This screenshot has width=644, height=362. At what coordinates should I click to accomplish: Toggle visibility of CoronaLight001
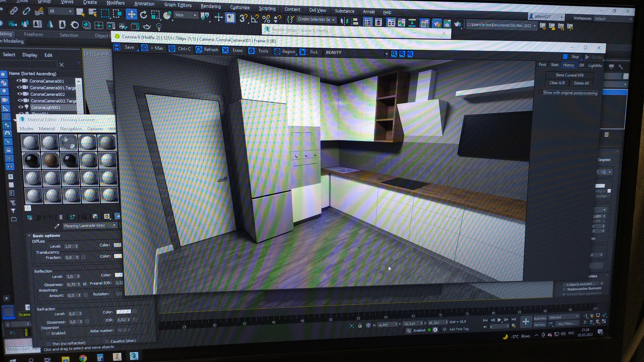tap(21, 107)
